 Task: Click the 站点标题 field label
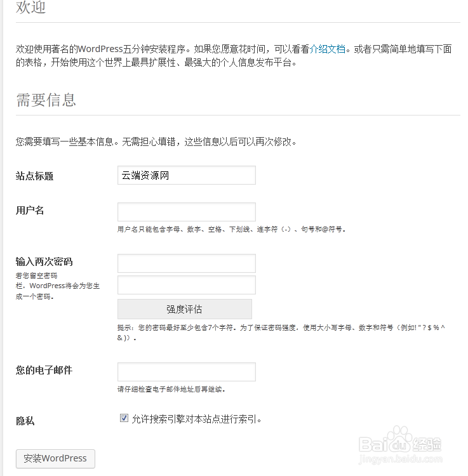[x=35, y=176]
